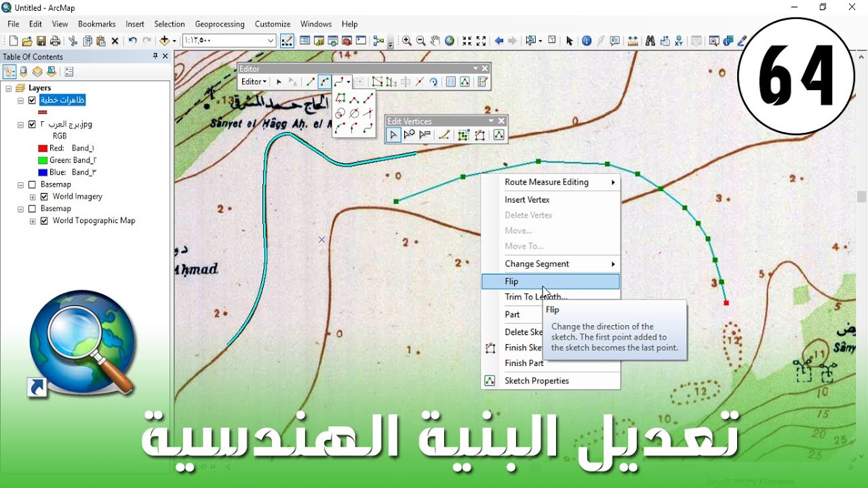The width and height of the screenshot is (868, 488).
Task: Select the Trace tool in construction palette
Action: 340,98
